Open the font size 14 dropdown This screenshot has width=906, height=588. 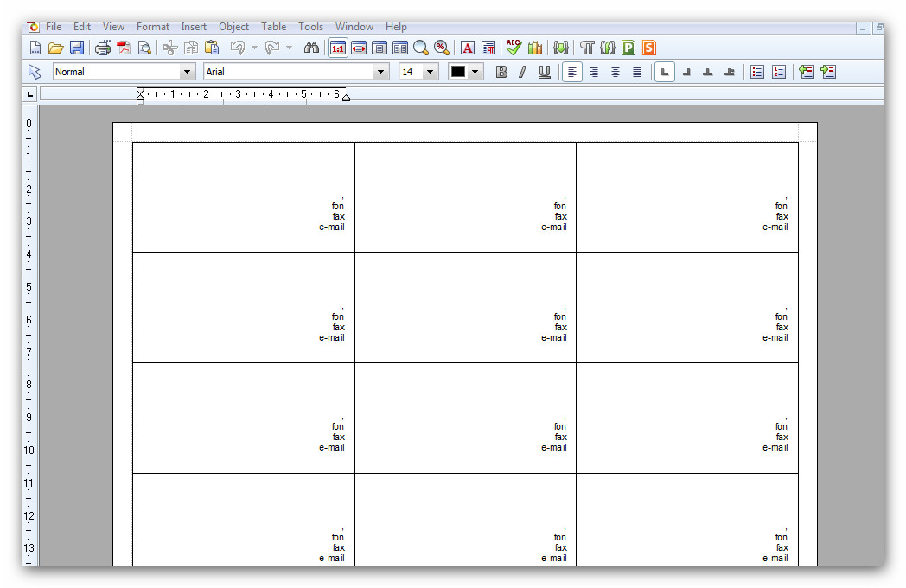point(431,72)
